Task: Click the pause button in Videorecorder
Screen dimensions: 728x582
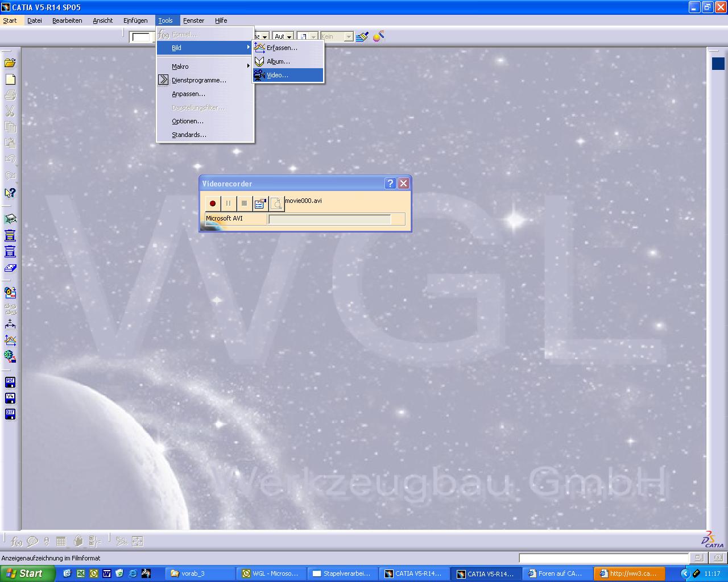Action: 229,203
